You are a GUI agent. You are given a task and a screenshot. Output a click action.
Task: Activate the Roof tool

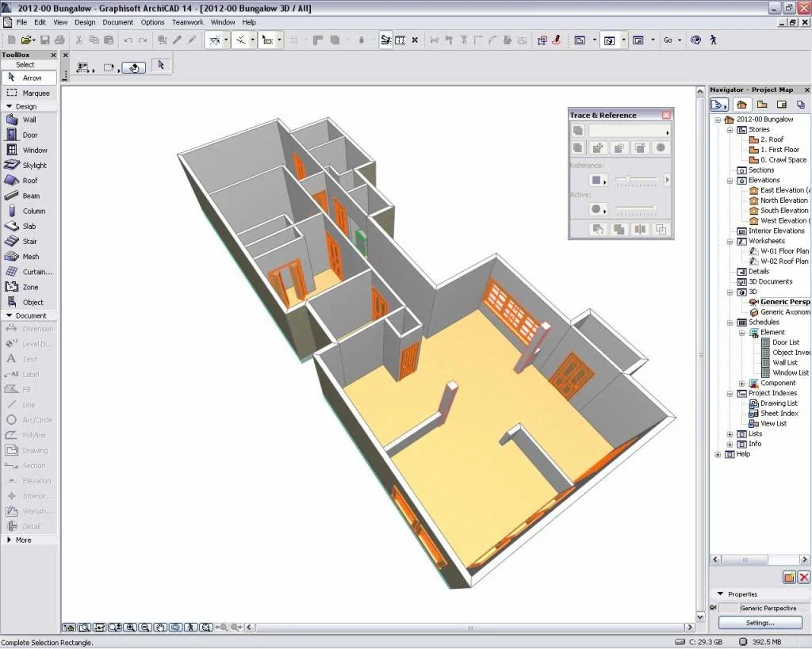tap(29, 181)
